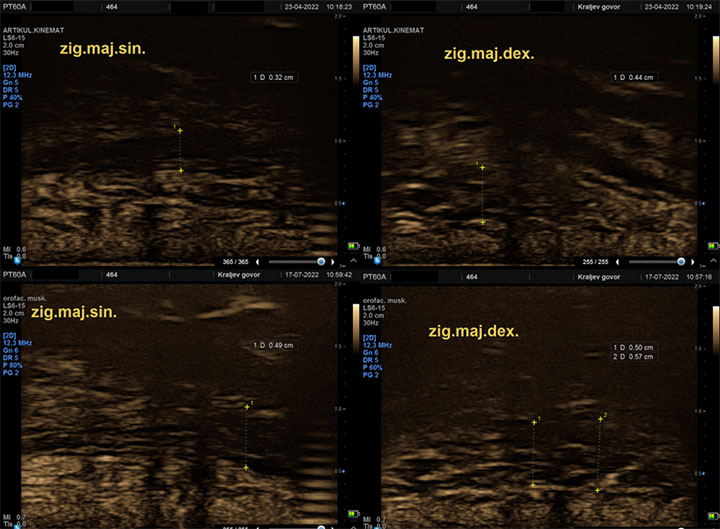
Task: Click battery icon in top-right scan panel
Action: pos(712,246)
